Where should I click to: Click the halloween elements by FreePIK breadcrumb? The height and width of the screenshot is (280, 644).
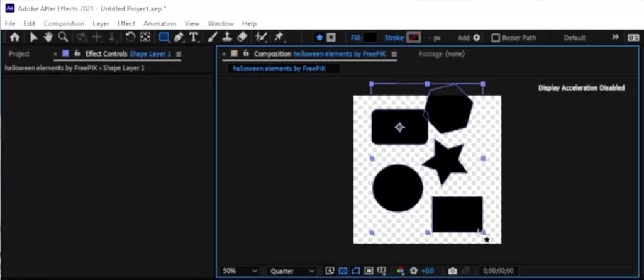point(279,69)
